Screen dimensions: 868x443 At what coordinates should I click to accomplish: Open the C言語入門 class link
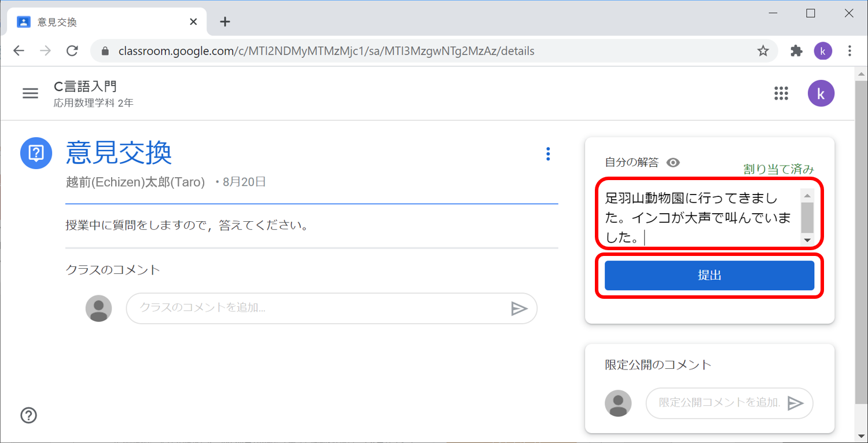click(85, 87)
